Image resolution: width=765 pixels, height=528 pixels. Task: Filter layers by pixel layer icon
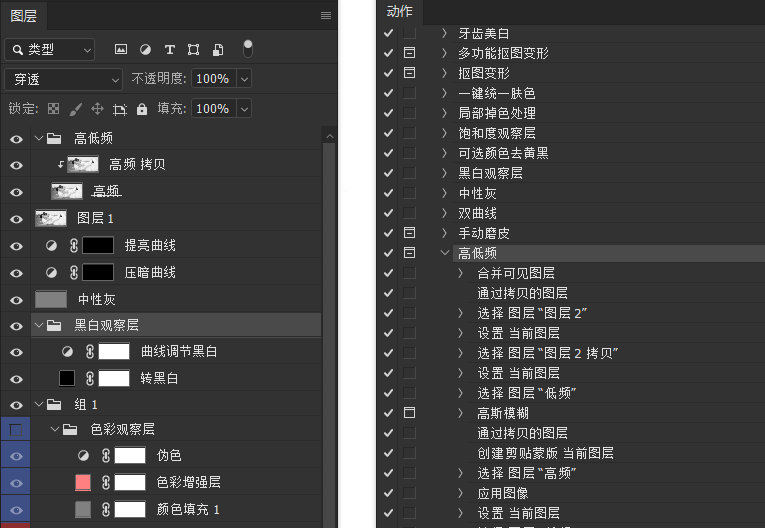pyautogui.click(x=121, y=49)
